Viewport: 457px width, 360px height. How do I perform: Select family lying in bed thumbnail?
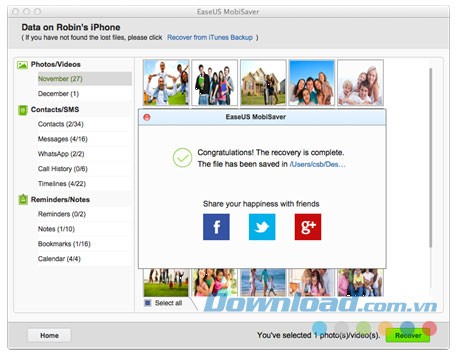[360, 83]
